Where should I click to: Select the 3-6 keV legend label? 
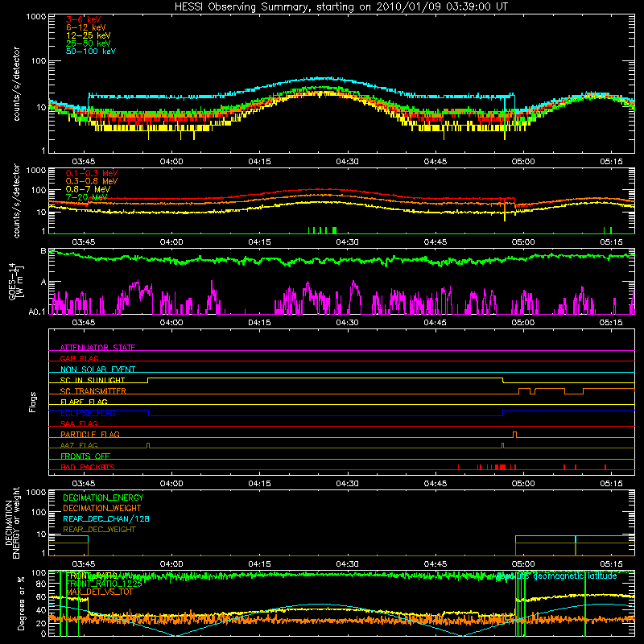pyautogui.click(x=84, y=19)
